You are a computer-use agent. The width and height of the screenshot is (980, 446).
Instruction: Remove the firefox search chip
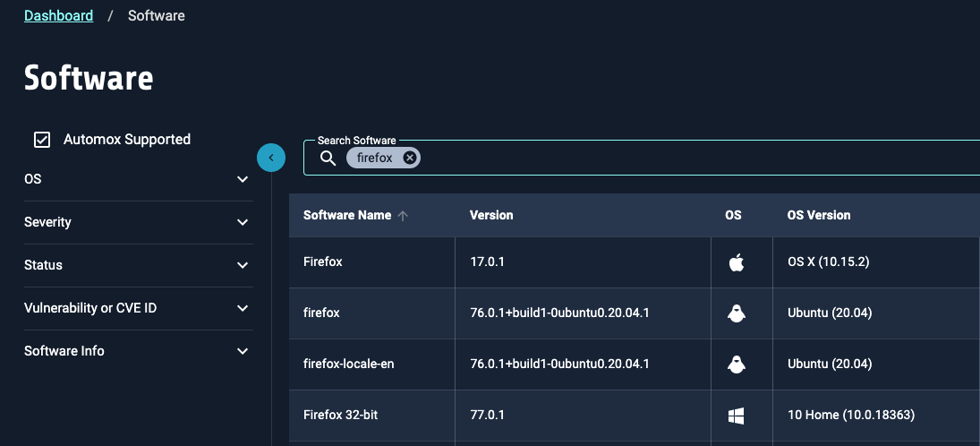[409, 158]
